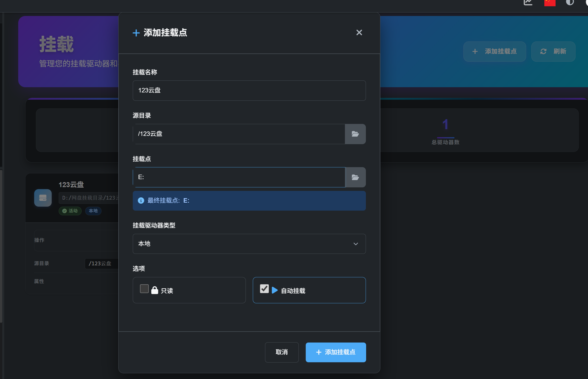Click the chart statistics icon in top bar
The image size is (588, 379).
point(528,2)
